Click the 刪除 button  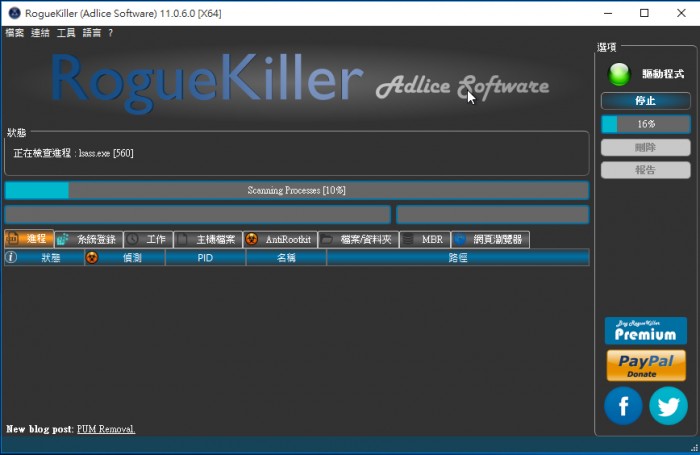tap(646, 147)
